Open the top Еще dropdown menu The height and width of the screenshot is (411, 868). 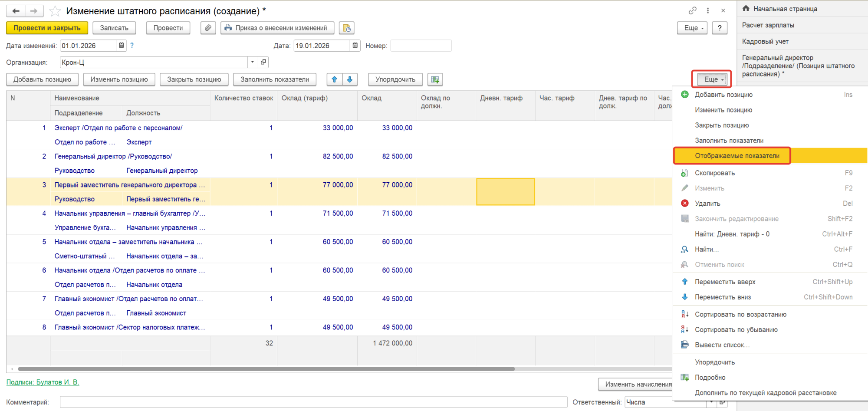pyautogui.click(x=692, y=28)
